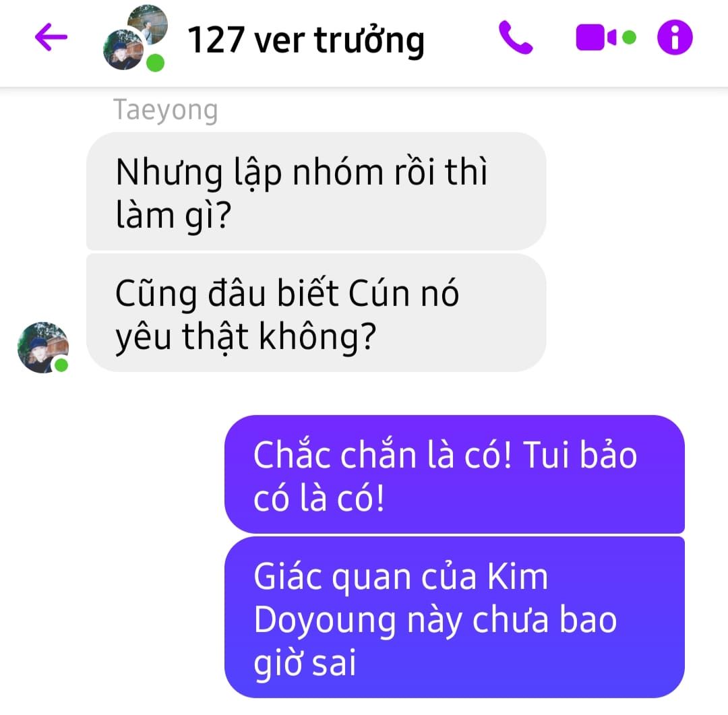
Task: Open group chat title 127 ver trưởng
Action: (x=305, y=40)
